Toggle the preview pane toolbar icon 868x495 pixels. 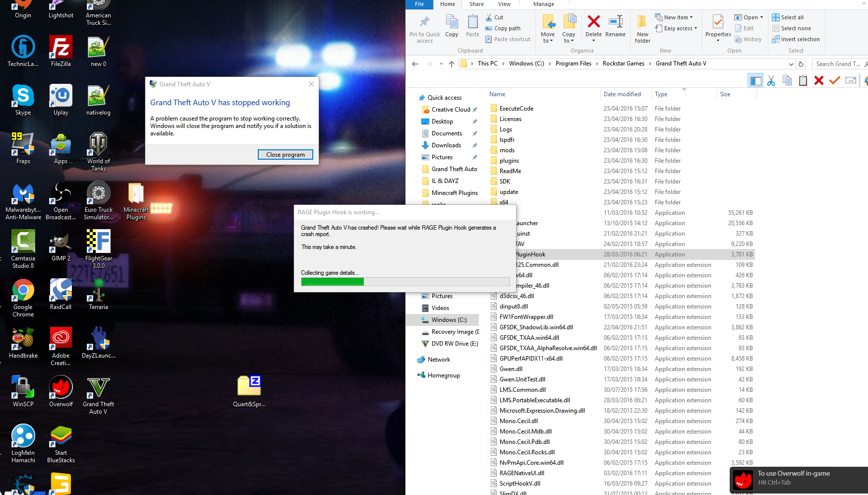tap(755, 80)
